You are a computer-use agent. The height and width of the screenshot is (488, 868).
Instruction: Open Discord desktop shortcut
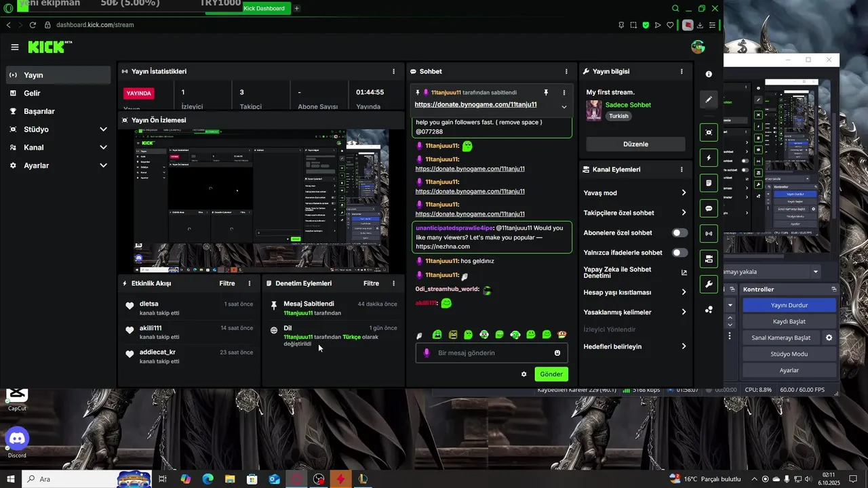coord(17,442)
